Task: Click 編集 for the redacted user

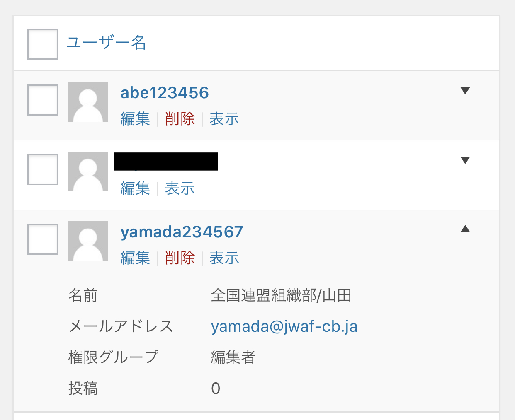Action: point(135,189)
